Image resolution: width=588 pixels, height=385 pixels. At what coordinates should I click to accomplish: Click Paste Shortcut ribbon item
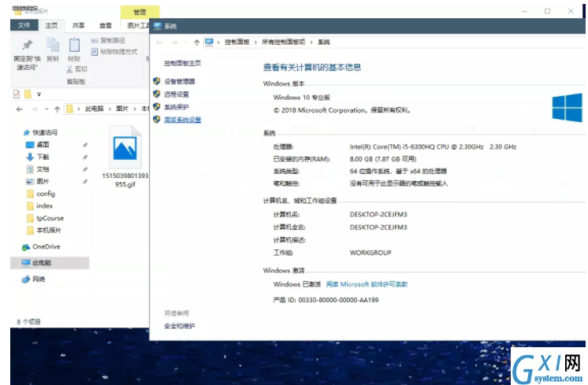(x=114, y=52)
